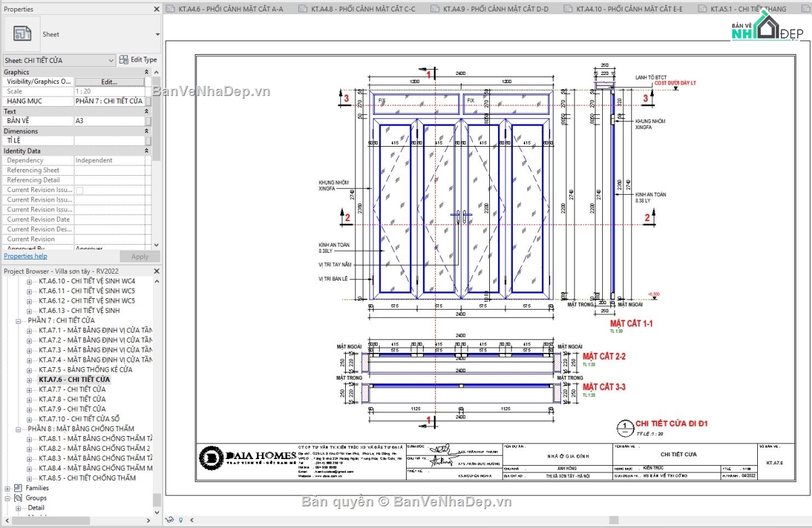This screenshot has width=812, height=528.
Task: Click the HẠNG MỤC value field
Action: (x=110, y=101)
